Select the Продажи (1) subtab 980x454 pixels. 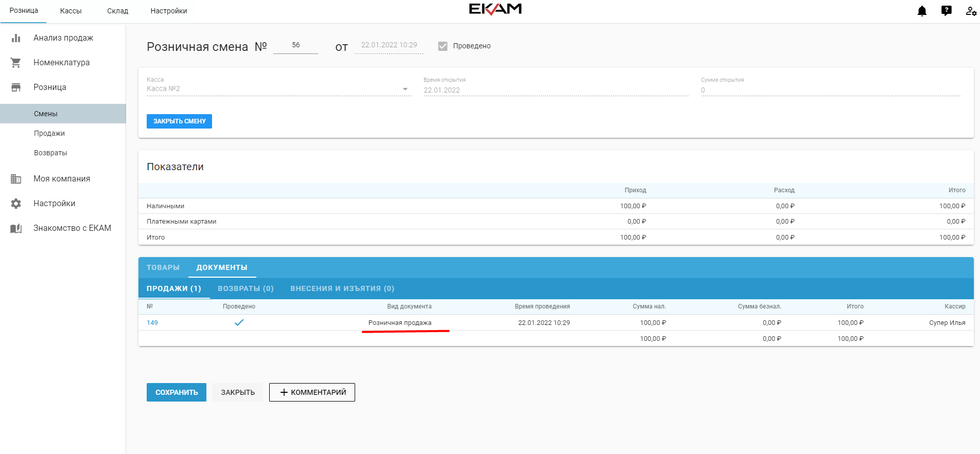[174, 288]
